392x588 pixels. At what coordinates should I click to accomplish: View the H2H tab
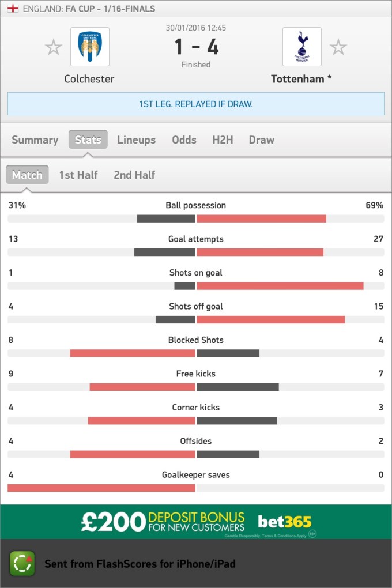coord(223,140)
